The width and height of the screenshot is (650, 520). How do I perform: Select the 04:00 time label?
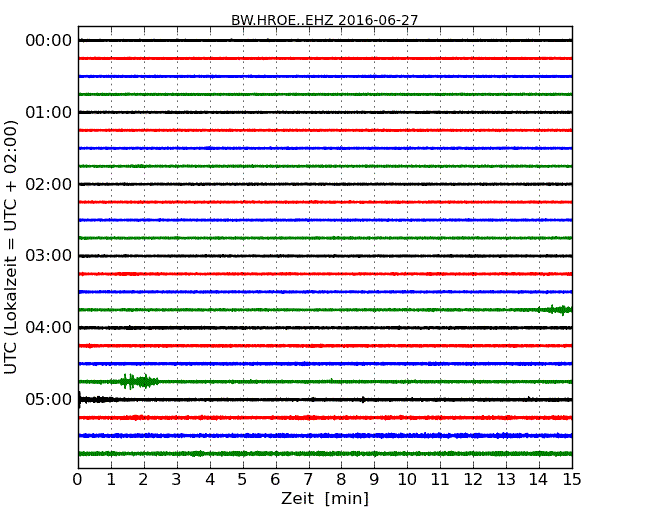point(49,328)
